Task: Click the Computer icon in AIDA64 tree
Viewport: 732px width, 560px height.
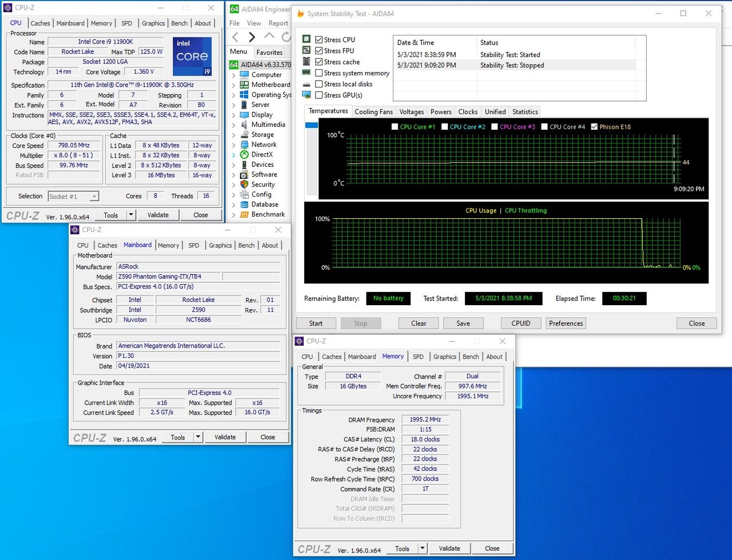Action: point(244,75)
